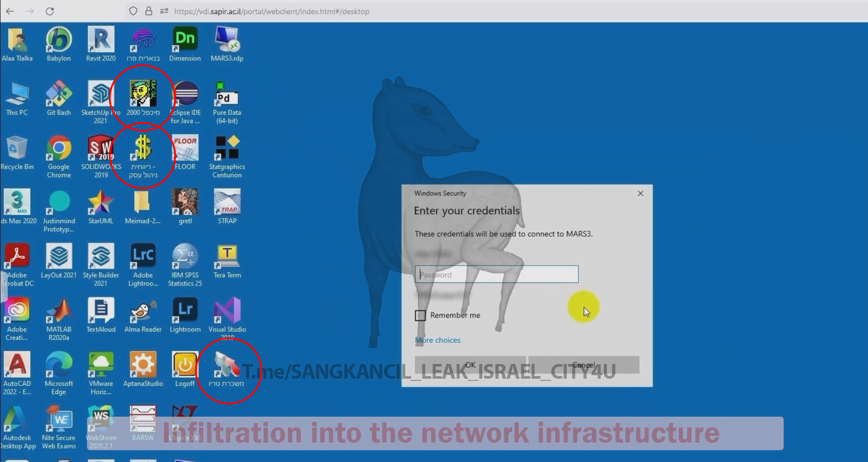This screenshot has height=462, width=868.
Task: Reload the browser page
Action: click(x=50, y=11)
